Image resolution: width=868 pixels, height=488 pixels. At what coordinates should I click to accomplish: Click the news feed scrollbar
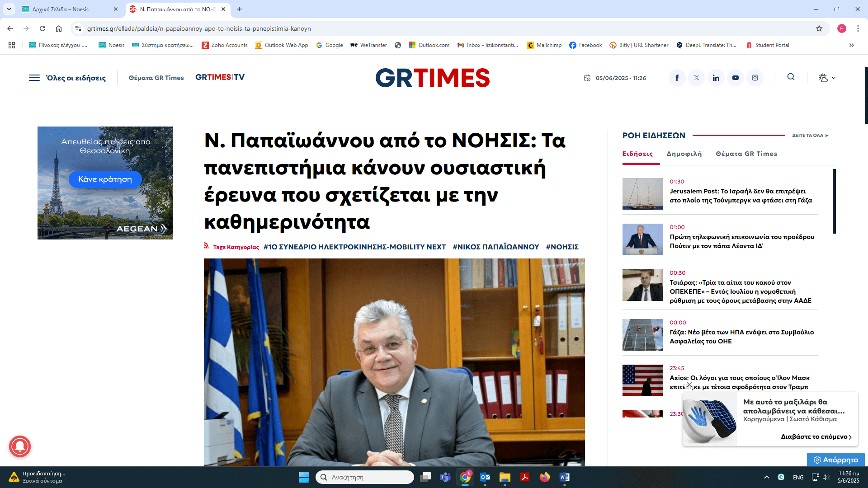[x=834, y=201]
